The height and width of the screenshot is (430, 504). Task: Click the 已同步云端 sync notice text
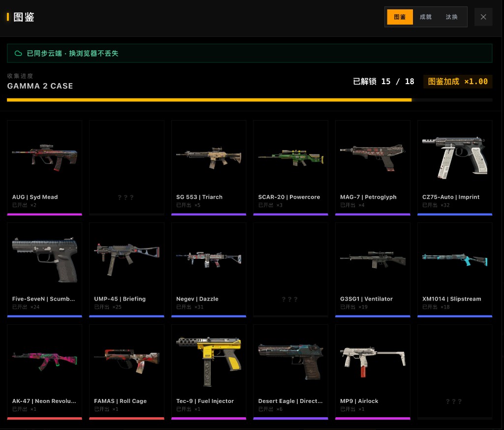(x=73, y=53)
